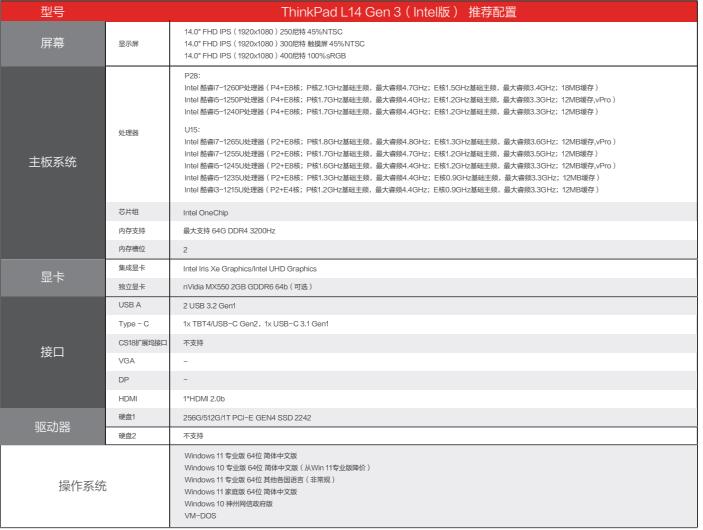This screenshot has width=703, height=530.
Task: Click the '集成显卡' row label
Action: (132, 268)
